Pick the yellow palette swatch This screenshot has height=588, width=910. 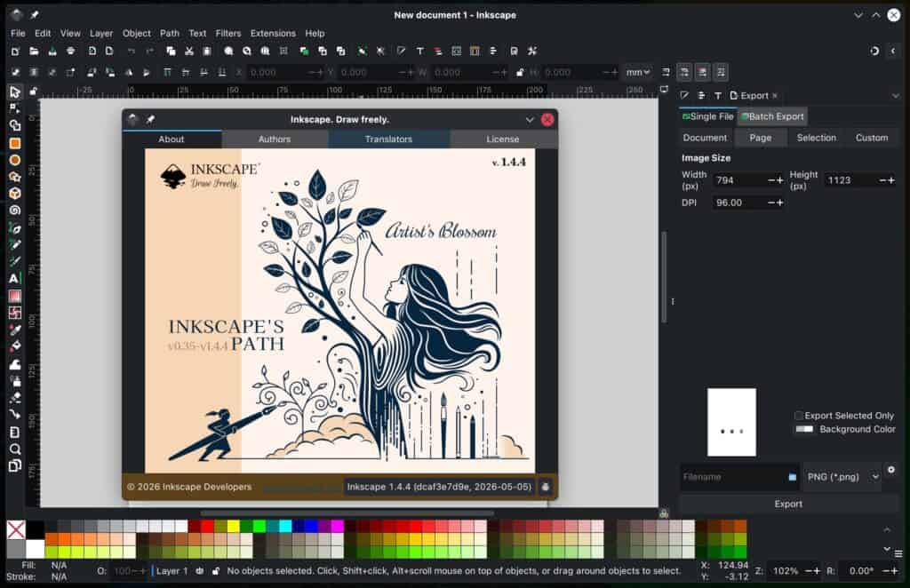click(234, 526)
